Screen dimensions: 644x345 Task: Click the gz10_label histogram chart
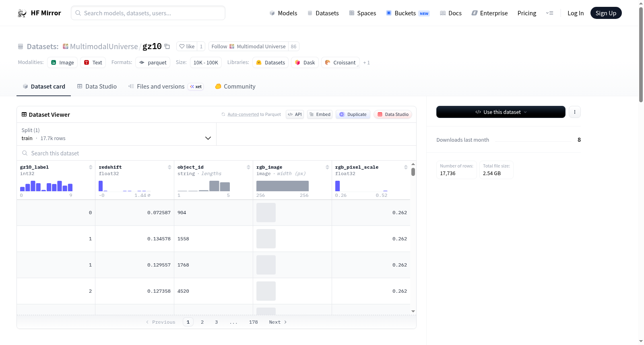point(46,186)
